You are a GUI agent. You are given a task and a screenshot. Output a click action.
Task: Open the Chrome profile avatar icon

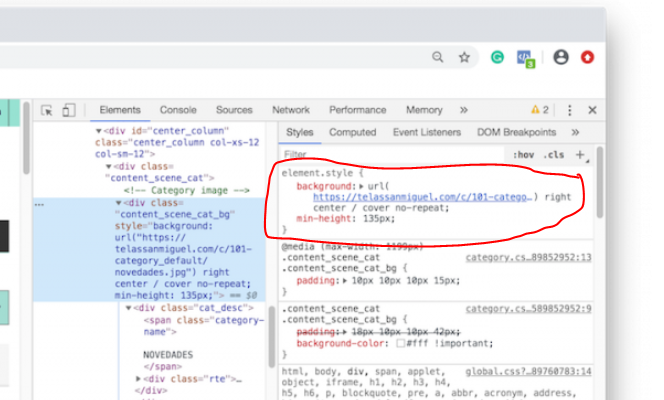click(x=561, y=58)
